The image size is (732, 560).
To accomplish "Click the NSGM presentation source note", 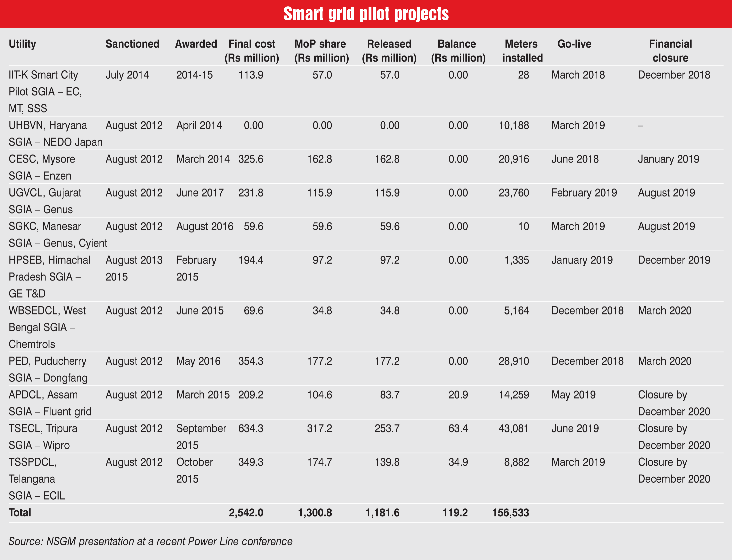I will click(x=150, y=541).
